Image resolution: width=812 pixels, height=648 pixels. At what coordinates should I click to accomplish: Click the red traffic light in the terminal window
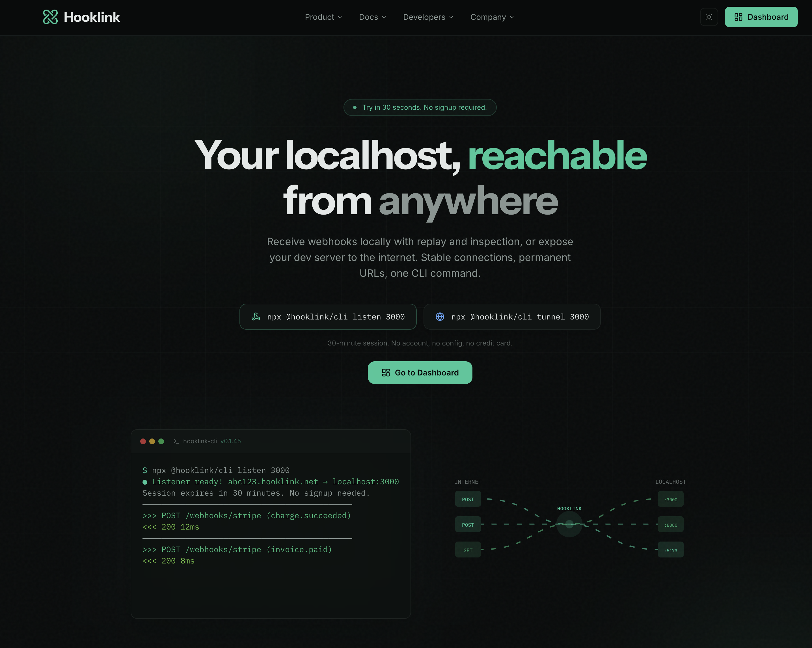(x=143, y=441)
